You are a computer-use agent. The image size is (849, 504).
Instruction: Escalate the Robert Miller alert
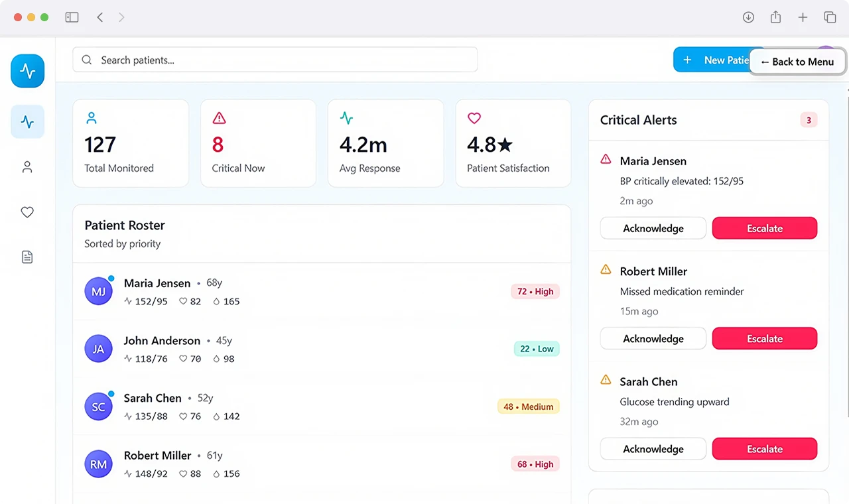coord(765,339)
